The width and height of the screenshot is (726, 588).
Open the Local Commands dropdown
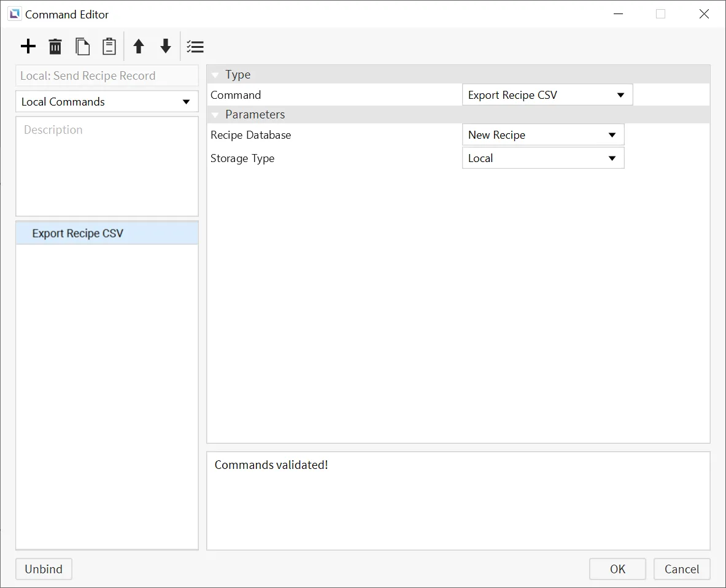107,102
